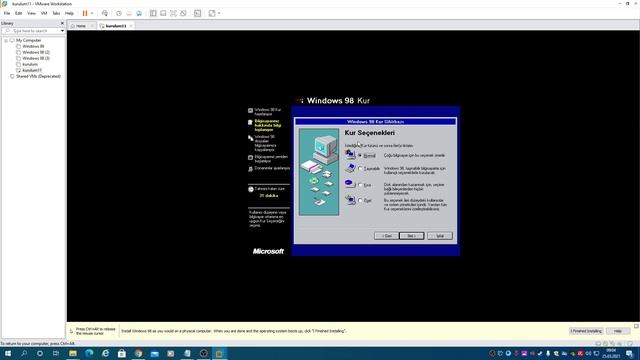Open the stretch display dropdown arrow

pos(219,13)
